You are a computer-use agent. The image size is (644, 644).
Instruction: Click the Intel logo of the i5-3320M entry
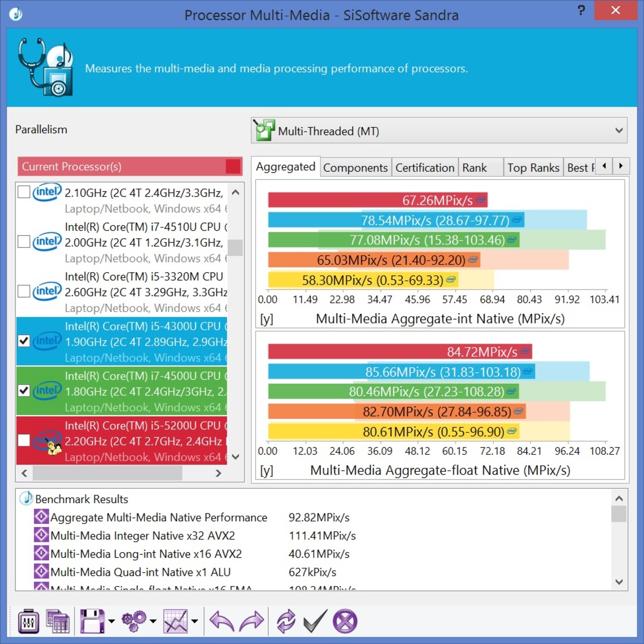(x=47, y=291)
